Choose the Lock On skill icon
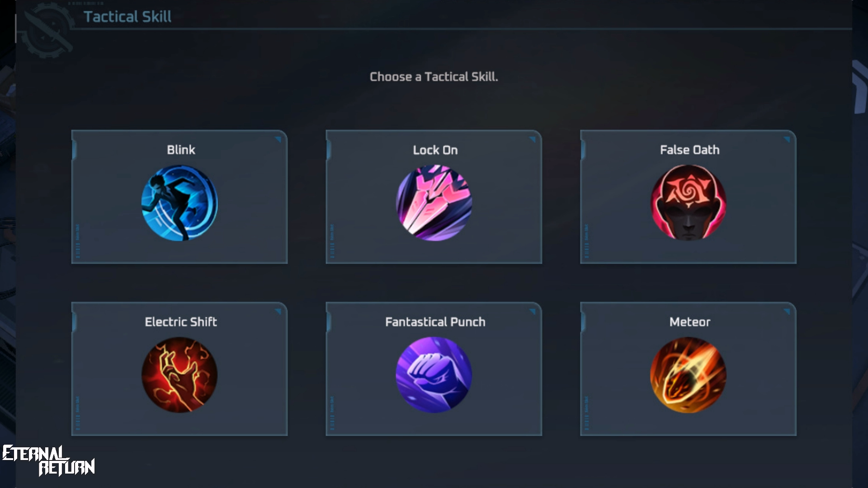This screenshot has height=488, width=868. 434,203
